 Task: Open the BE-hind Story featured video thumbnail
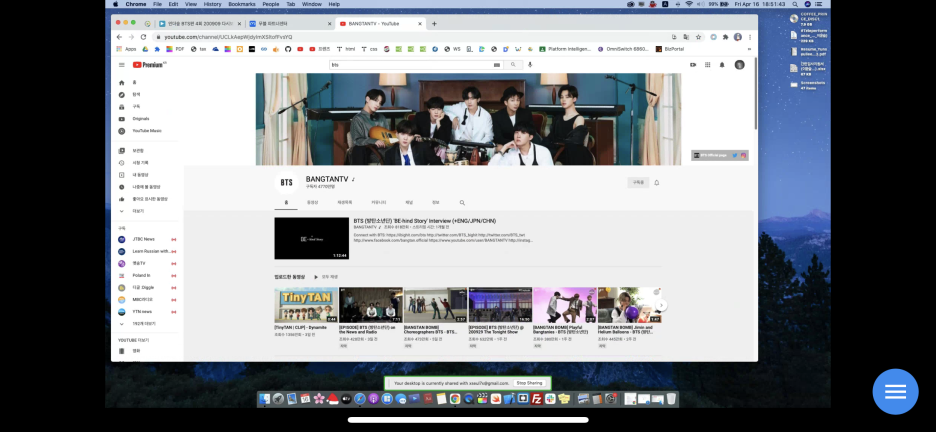coord(312,238)
